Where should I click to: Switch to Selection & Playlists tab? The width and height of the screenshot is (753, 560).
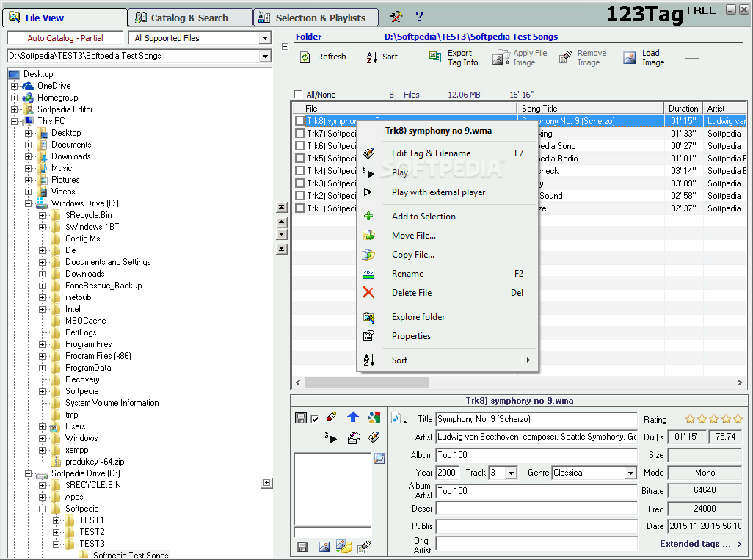coord(316,18)
